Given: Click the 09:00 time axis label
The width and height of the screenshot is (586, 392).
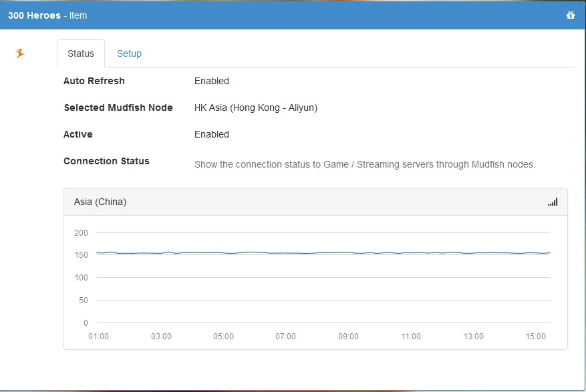Looking at the screenshot, I should 348,337.
